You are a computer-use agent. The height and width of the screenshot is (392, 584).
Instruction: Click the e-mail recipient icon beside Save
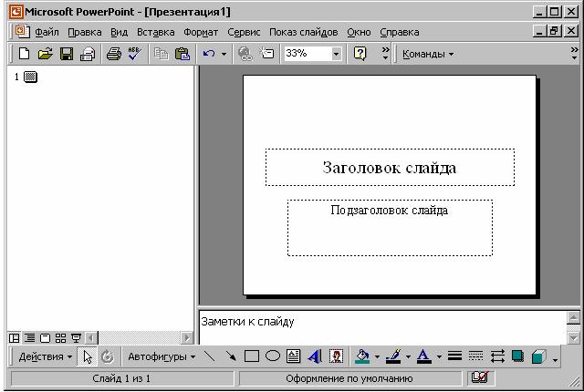[88, 54]
